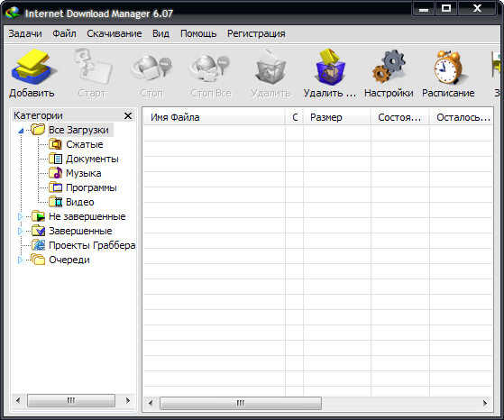Image resolution: width=504 pixels, height=420 pixels.
Task: Select Программы category label
Action: point(91,187)
